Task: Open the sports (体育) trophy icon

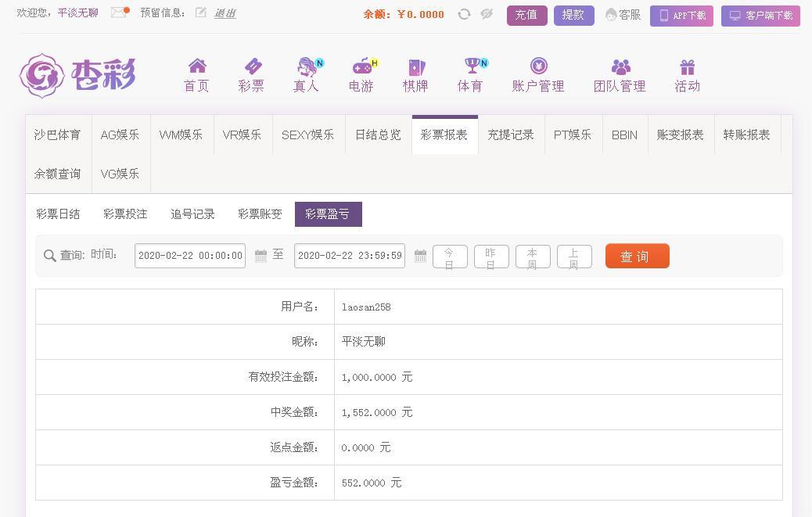Action: point(471,66)
